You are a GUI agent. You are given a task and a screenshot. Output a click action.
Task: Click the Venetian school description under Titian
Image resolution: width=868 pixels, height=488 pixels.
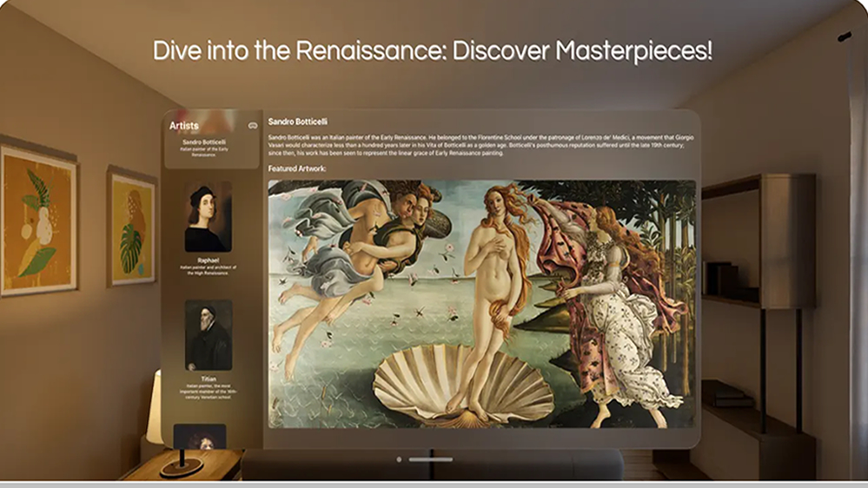coord(209,392)
